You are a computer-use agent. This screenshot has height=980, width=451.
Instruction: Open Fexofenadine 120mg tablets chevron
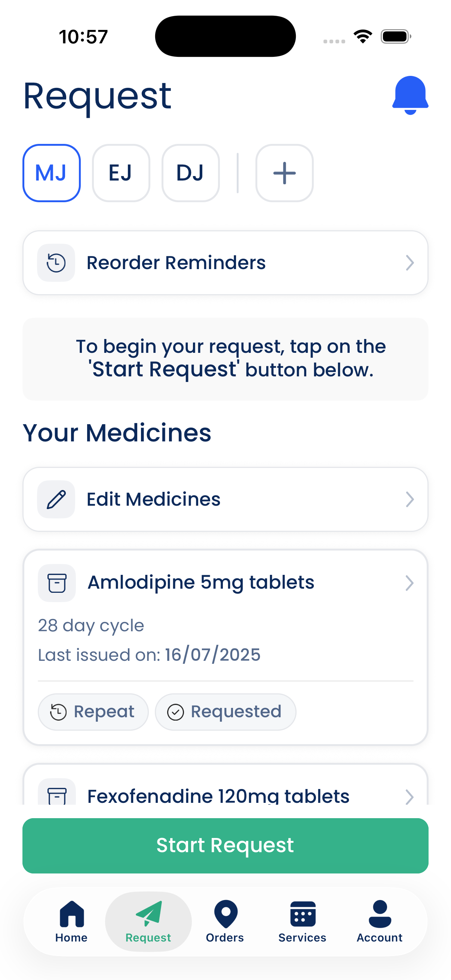coord(409,796)
